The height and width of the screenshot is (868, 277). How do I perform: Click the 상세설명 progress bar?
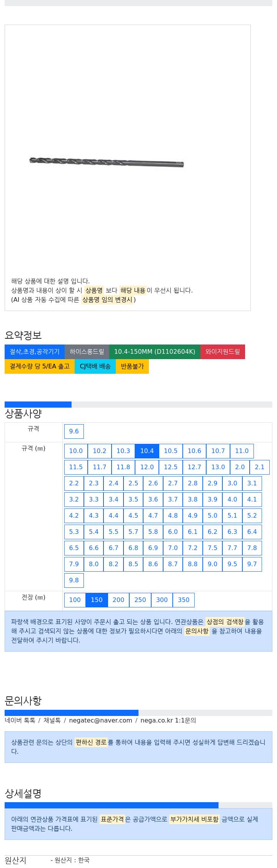coord(138,805)
